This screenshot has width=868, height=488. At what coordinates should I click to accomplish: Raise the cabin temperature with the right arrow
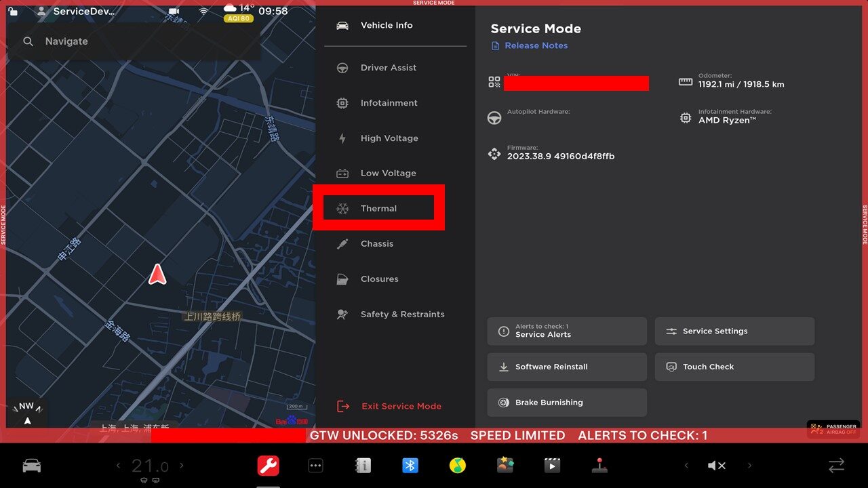[182, 466]
